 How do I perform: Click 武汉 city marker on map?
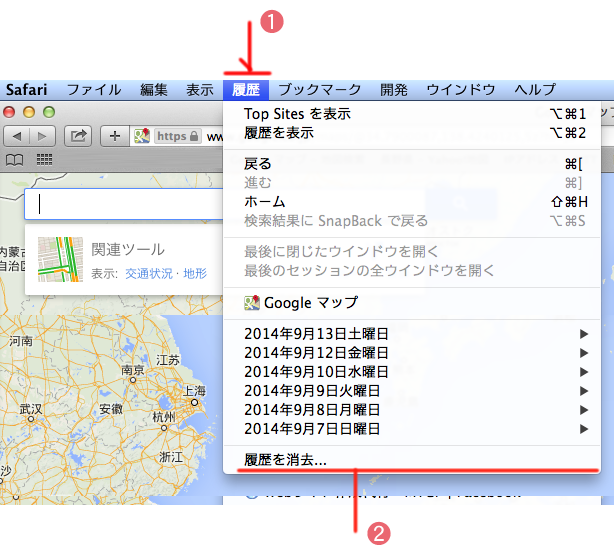point(31,419)
